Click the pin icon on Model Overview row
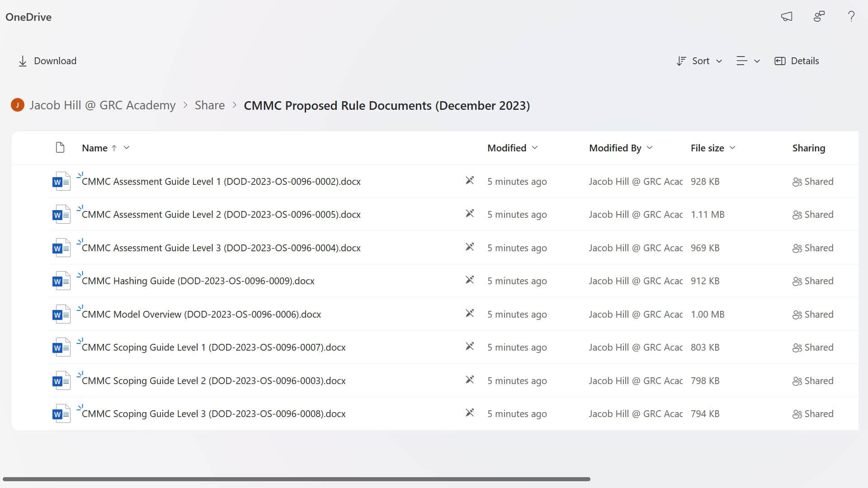 pos(470,313)
